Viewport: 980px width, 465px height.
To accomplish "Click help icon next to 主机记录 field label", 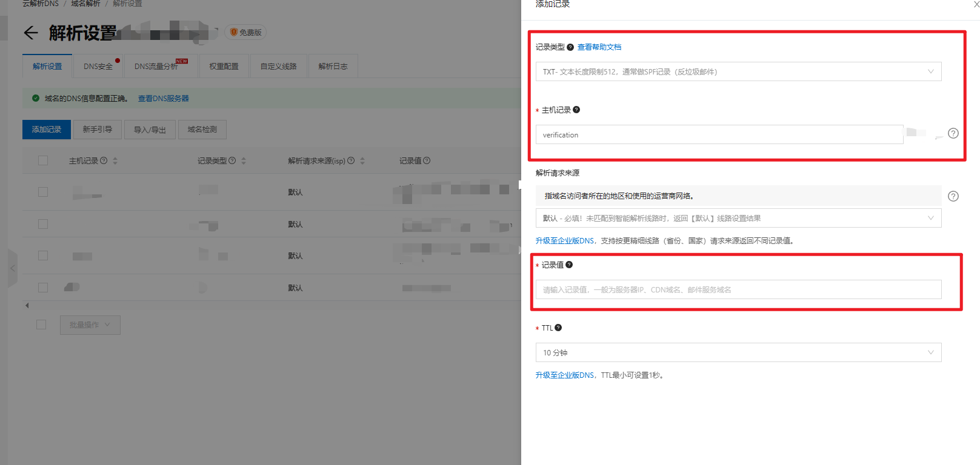I will tap(576, 110).
